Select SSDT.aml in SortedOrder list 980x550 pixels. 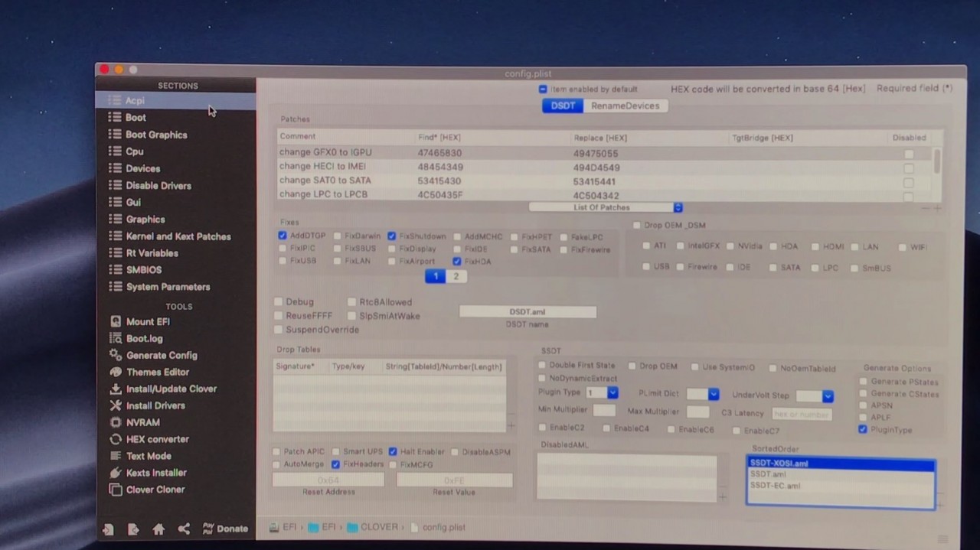coord(841,474)
